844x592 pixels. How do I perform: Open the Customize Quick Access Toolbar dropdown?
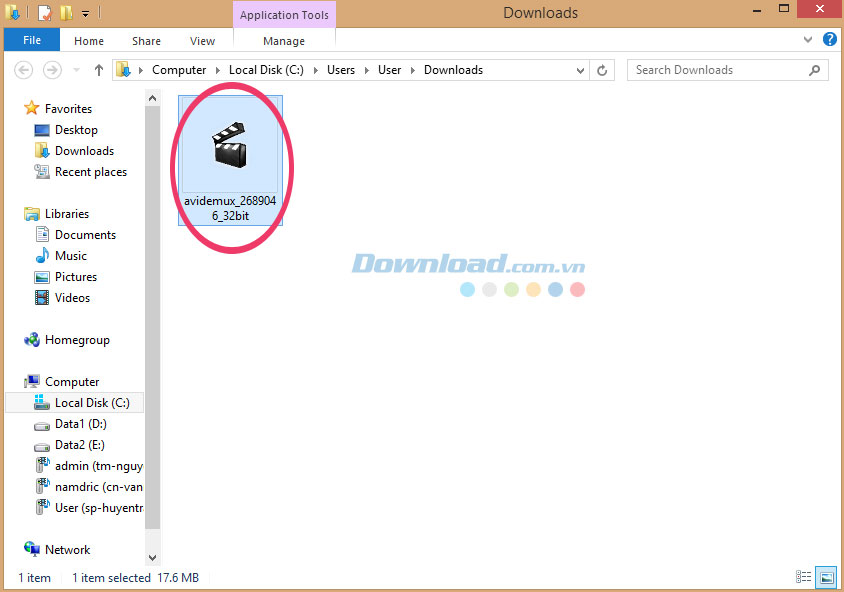[x=86, y=13]
